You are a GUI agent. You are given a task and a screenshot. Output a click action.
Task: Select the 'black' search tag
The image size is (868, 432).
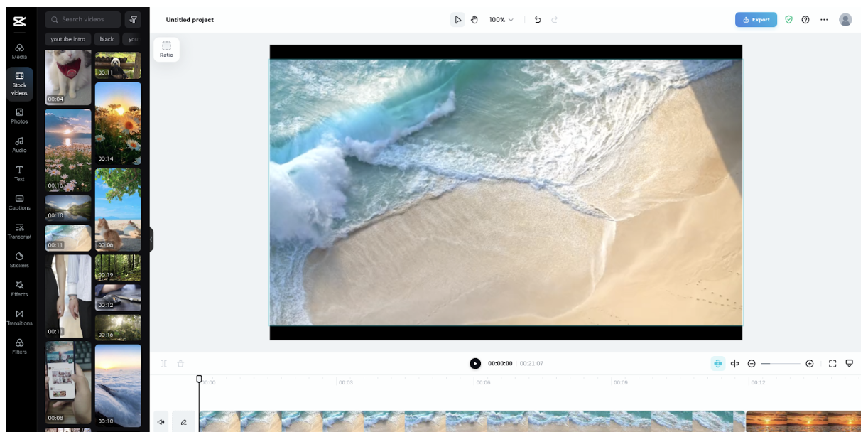[107, 39]
